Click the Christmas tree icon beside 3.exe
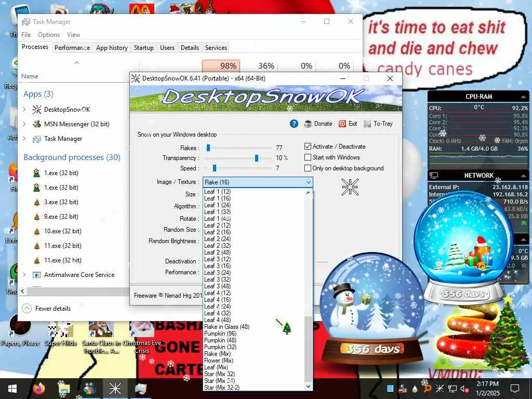Image resolution: width=532 pixels, height=399 pixels. point(37,202)
